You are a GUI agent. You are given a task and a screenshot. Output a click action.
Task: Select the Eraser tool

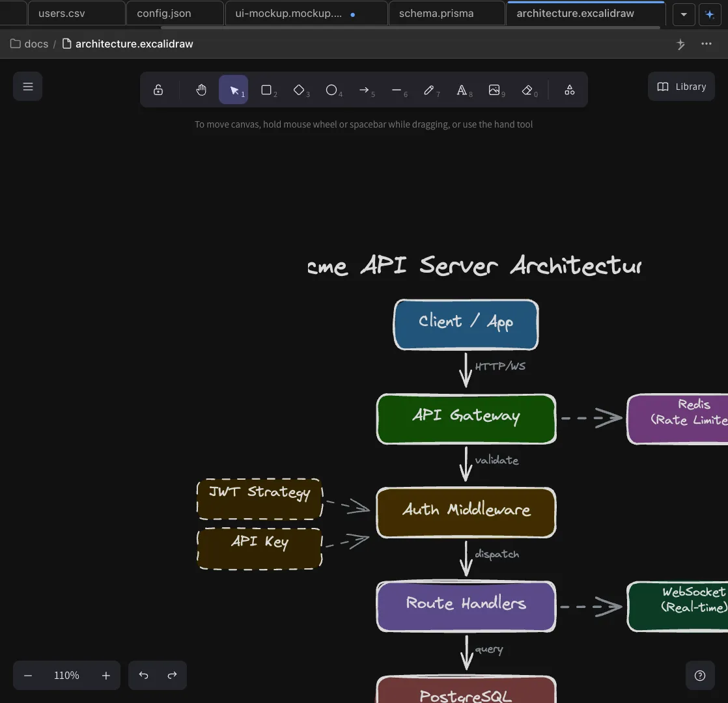[x=527, y=89]
